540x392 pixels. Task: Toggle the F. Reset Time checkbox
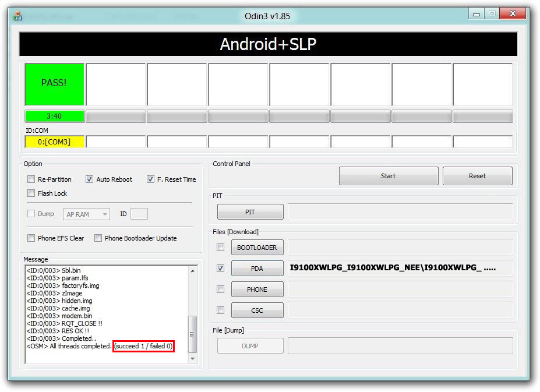(150, 179)
